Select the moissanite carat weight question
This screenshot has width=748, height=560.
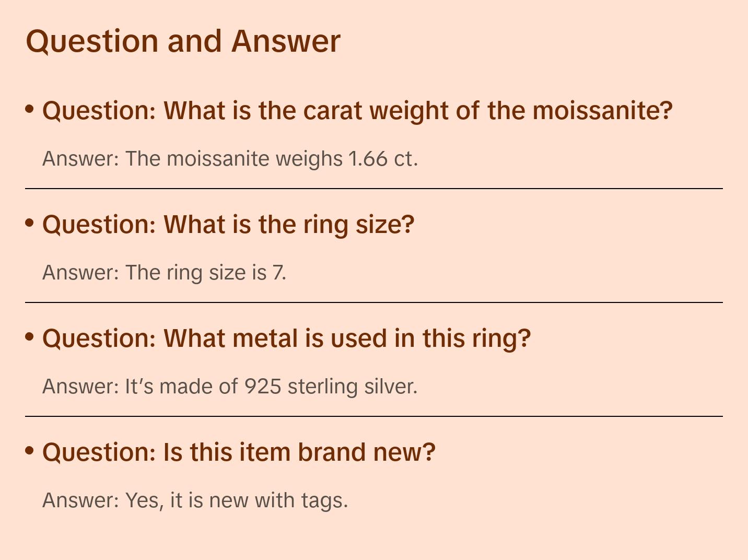pos(357,111)
